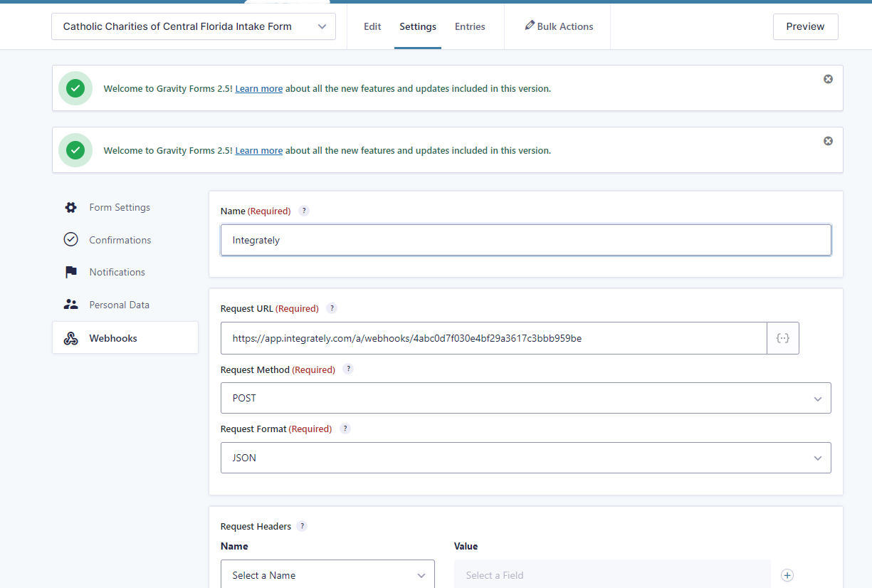Click the Preview button

[x=805, y=26]
